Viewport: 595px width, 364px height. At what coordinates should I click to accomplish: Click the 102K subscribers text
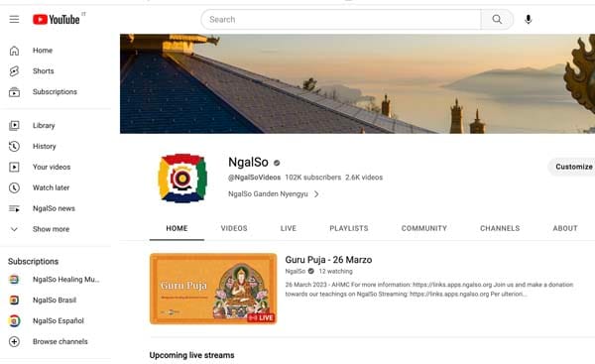[x=313, y=178]
